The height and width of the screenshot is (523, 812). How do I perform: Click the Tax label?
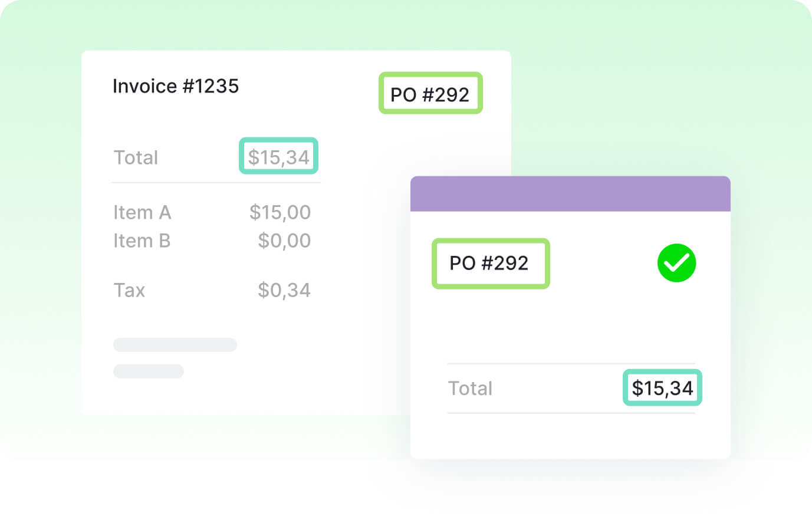(x=129, y=290)
